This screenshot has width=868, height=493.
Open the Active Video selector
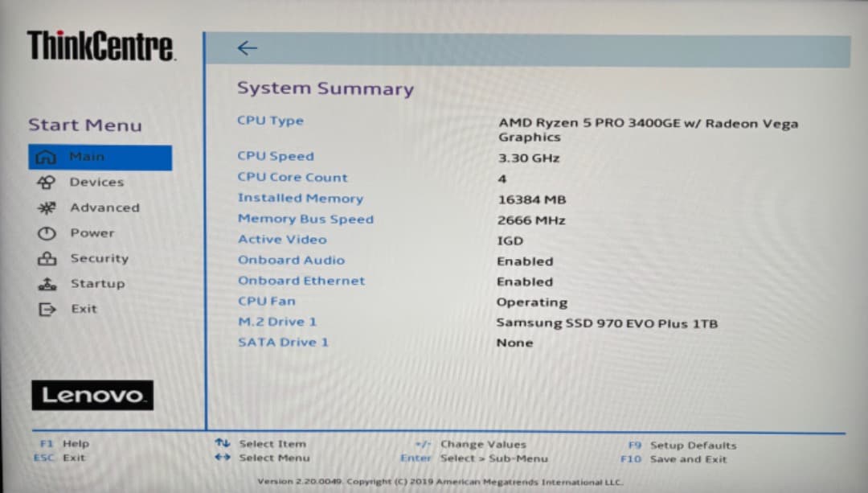(x=282, y=239)
